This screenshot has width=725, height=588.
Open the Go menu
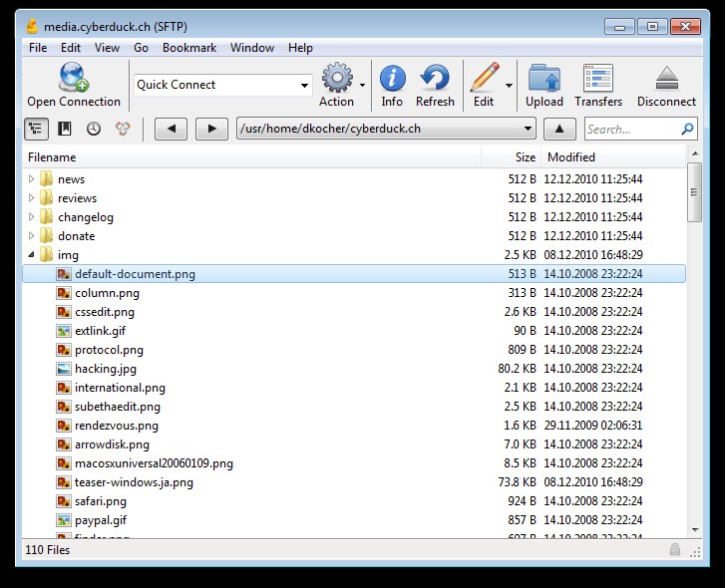[141, 48]
